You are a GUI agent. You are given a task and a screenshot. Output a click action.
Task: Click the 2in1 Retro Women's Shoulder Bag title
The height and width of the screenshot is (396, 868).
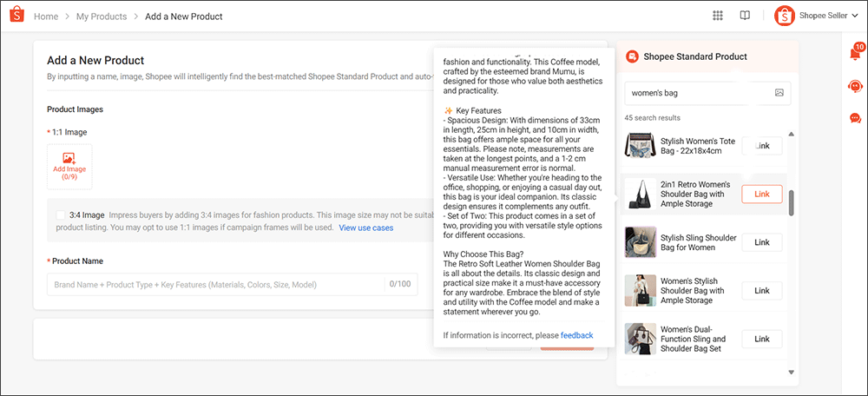click(x=696, y=194)
